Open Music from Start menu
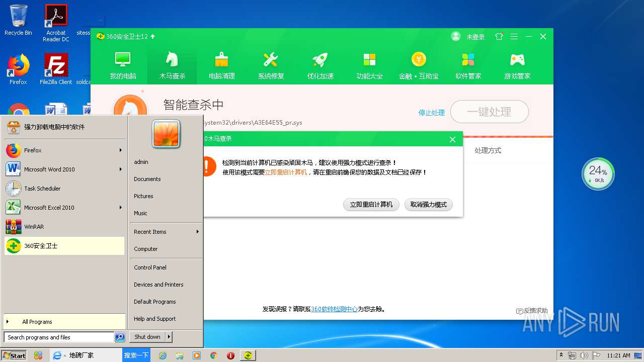Image resolution: width=644 pixels, height=362 pixels. (x=166, y=213)
